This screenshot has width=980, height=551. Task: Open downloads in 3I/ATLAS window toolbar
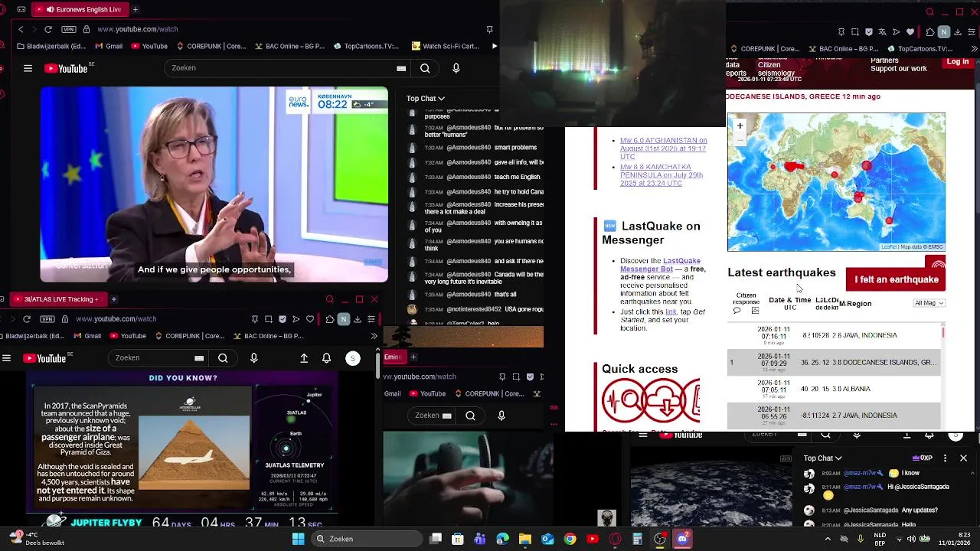[358, 319]
